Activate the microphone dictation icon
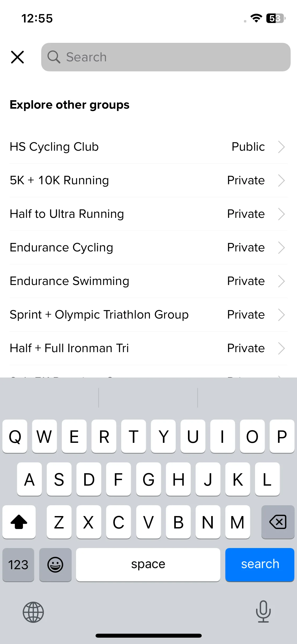Viewport: 297px width, 644px height. [x=263, y=612]
